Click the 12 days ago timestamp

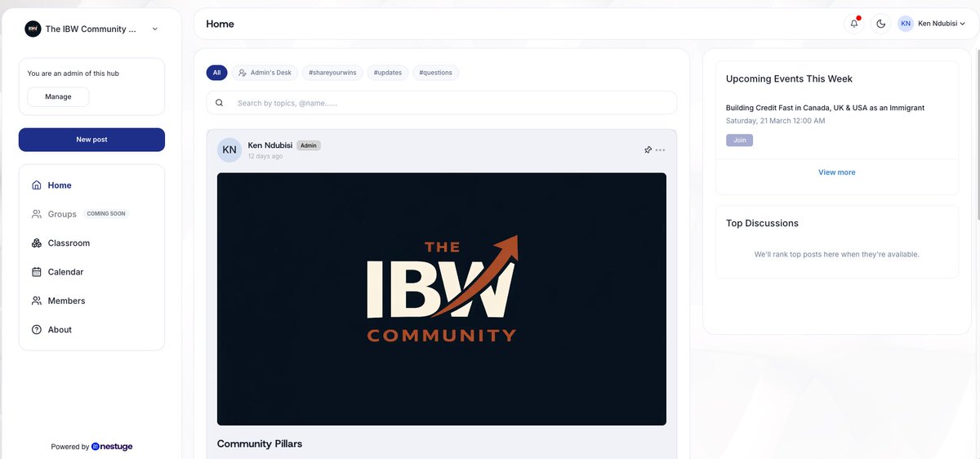(265, 156)
